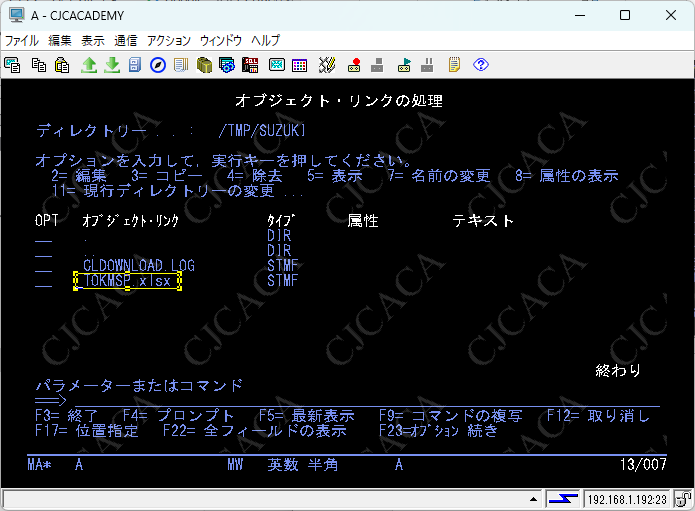
Task: Open the ヘルプ menu
Action: coord(265,41)
